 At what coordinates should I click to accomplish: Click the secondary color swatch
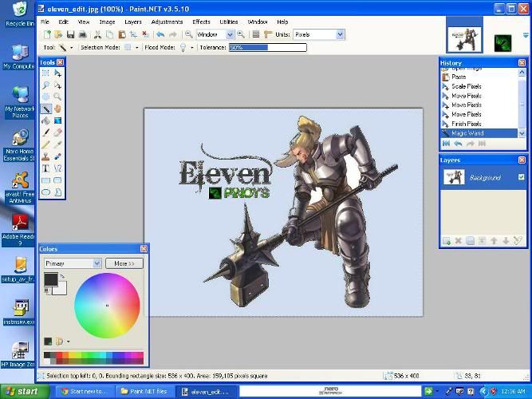click(x=61, y=290)
